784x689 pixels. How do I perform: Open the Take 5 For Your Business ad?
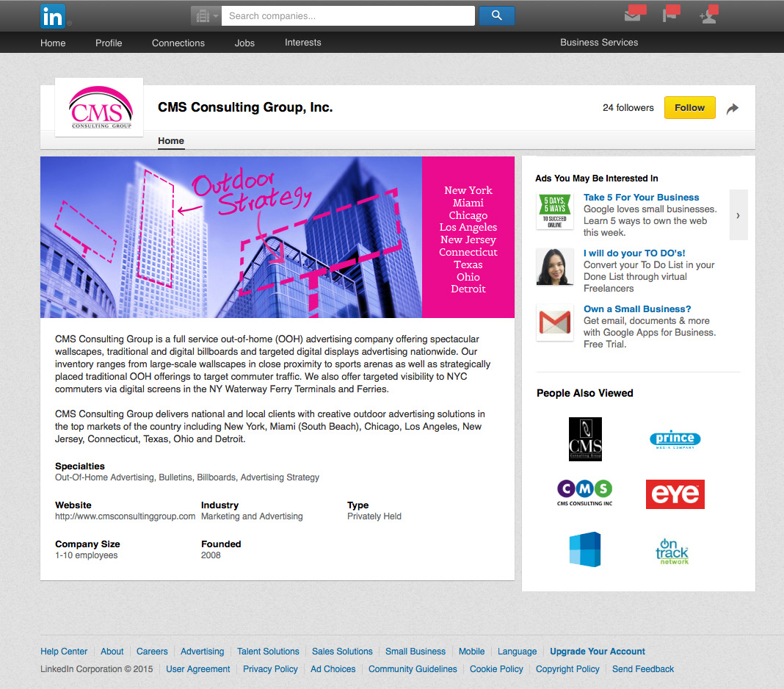pos(641,198)
